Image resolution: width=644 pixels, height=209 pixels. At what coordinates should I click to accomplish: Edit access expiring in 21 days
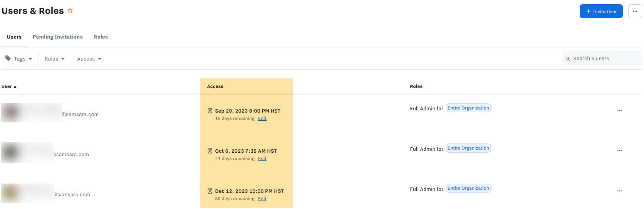[x=262, y=158]
